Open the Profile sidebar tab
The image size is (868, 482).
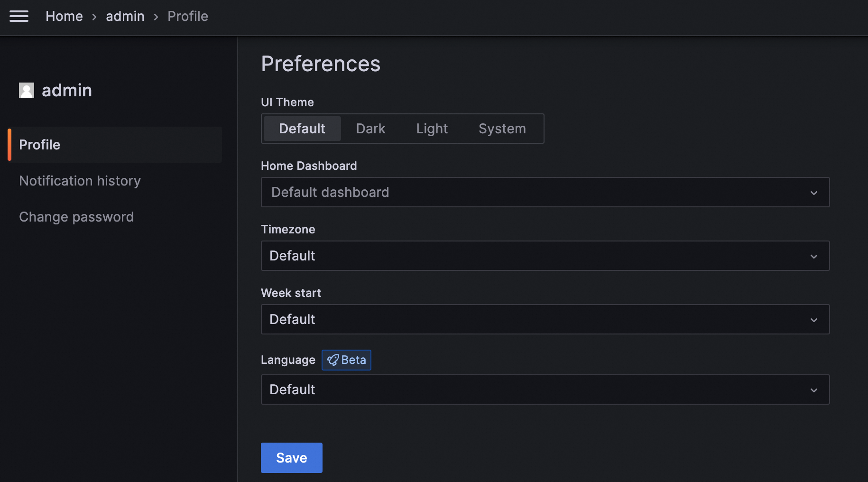(x=40, y=145)
